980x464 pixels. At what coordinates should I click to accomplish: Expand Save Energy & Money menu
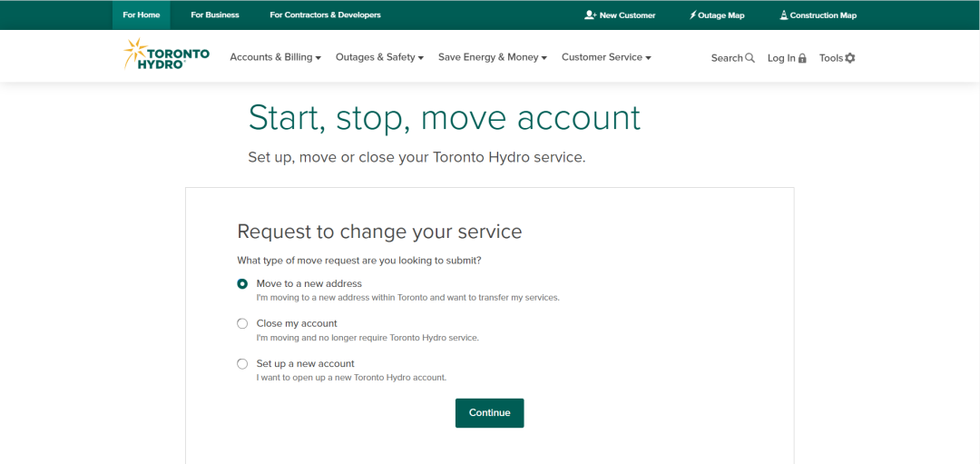pos(493,57)
